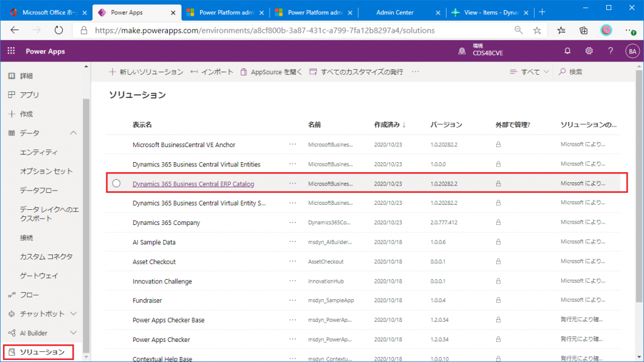Click the zoom magnifier icon in address bar

pyautogui.click(x=518, y=30)
